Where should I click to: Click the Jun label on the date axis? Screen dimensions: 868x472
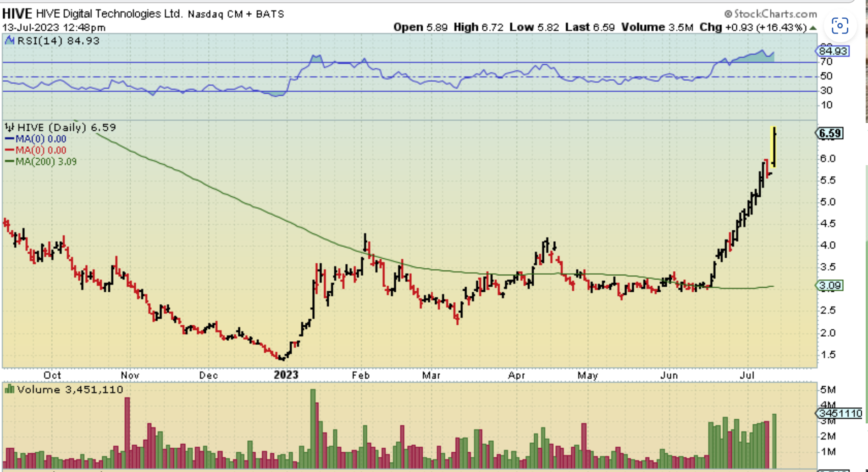pyautogui.click(x=669, y=375)
